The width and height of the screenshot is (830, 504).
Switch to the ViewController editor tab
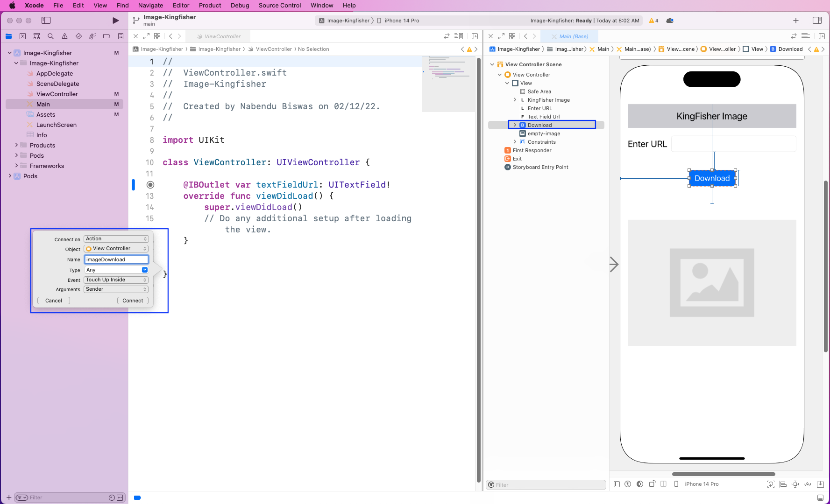[218, 36]
